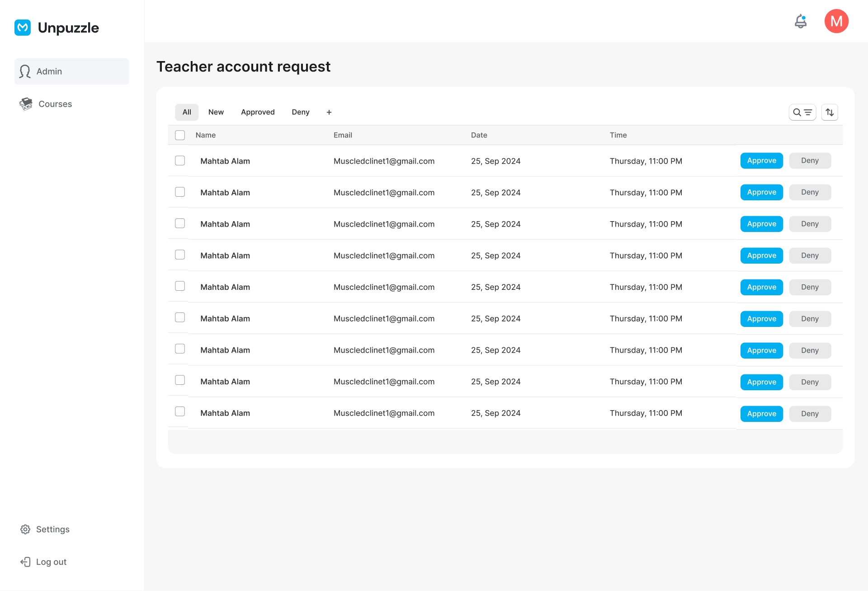
Task: Open the Courses sidebar item
Action: click(x=55, y=104)
